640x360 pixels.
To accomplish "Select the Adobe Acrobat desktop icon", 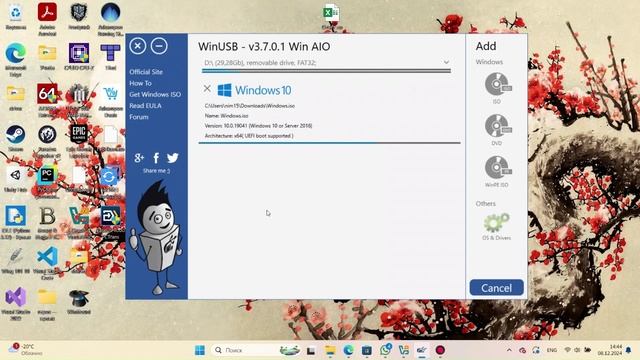I will (47, 18).
